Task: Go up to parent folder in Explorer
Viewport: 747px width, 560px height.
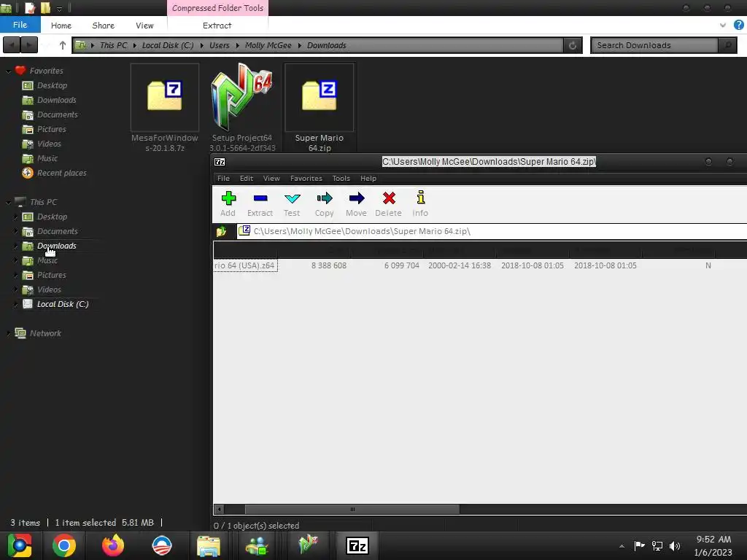Action: pos(63,45)
